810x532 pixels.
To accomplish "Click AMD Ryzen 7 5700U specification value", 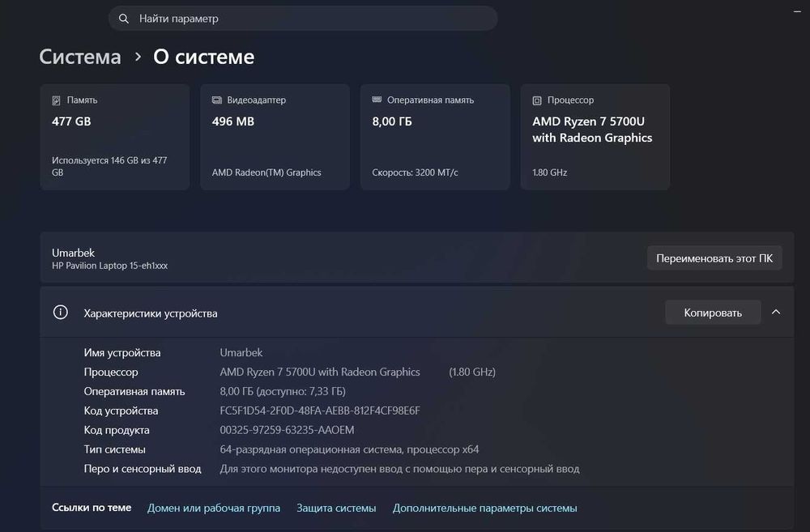I will pyautogui.click(x=320, y=372).
